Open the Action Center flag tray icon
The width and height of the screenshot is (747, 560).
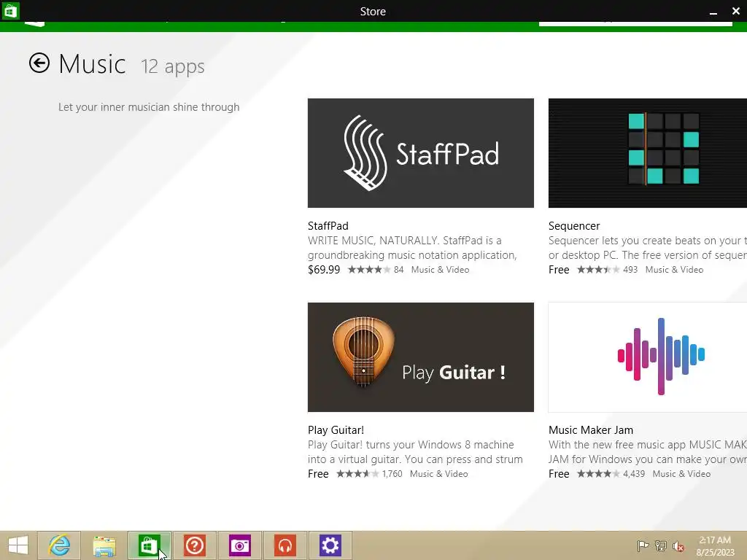point(643,545)
